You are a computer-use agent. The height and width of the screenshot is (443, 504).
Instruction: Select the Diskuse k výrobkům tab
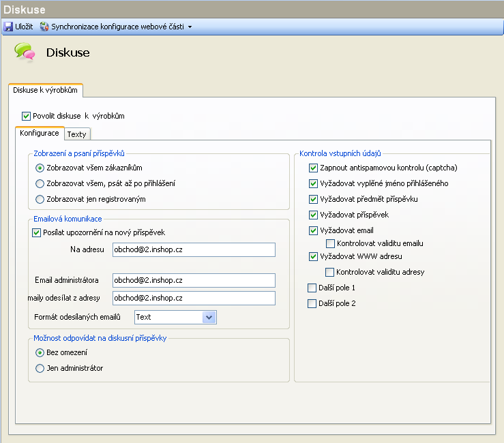45,90
